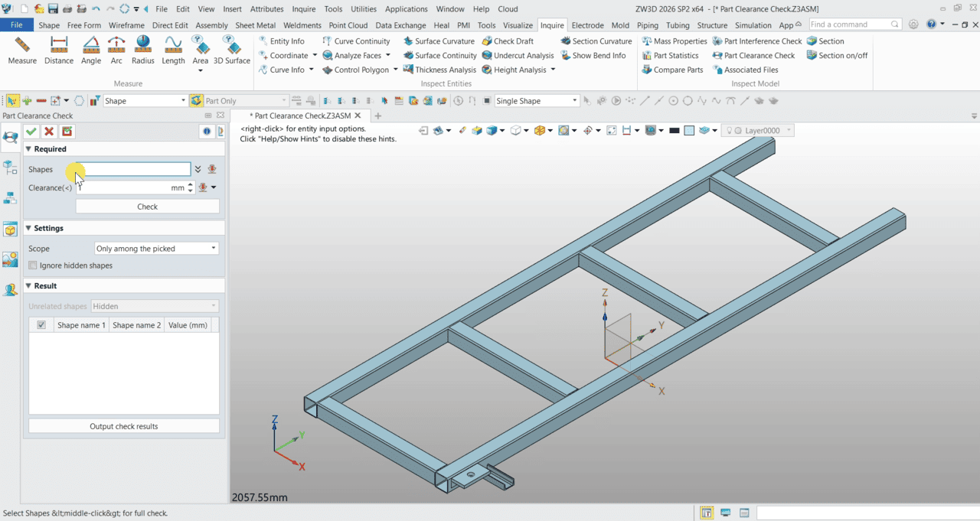Expand Shapes list double-chevron
This screenshot has height=521, width=980.
pyautogui.click(x=198, y=169)
